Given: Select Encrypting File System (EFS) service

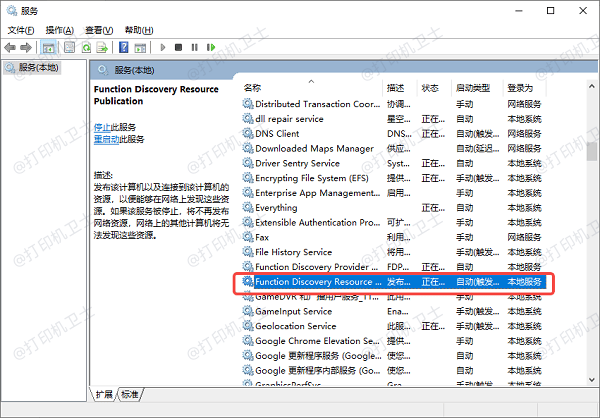Looking at the screenshot, I should point(312,178).
